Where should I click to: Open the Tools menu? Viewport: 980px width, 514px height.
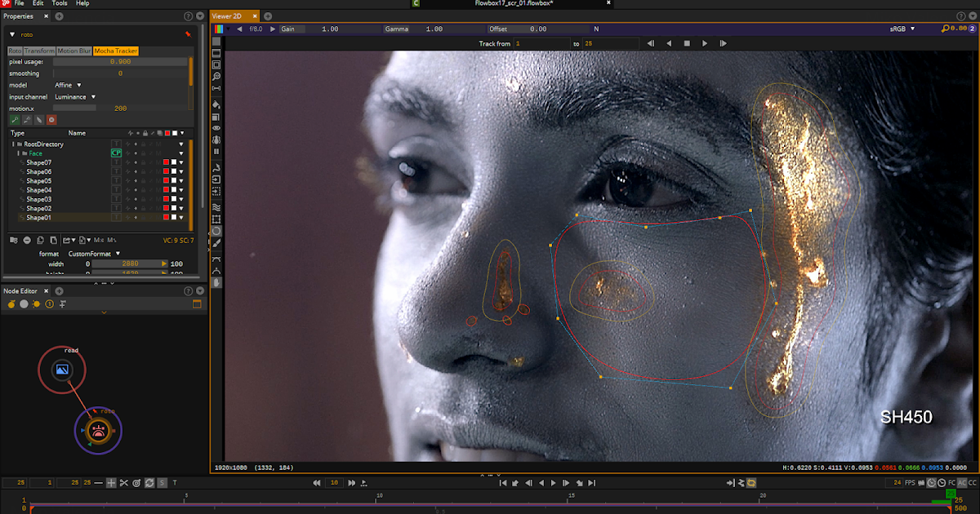(58, 3)
